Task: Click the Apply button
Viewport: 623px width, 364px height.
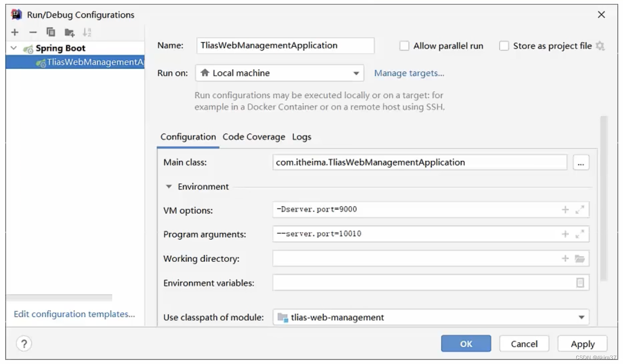Action: click(x=583, y=344)
